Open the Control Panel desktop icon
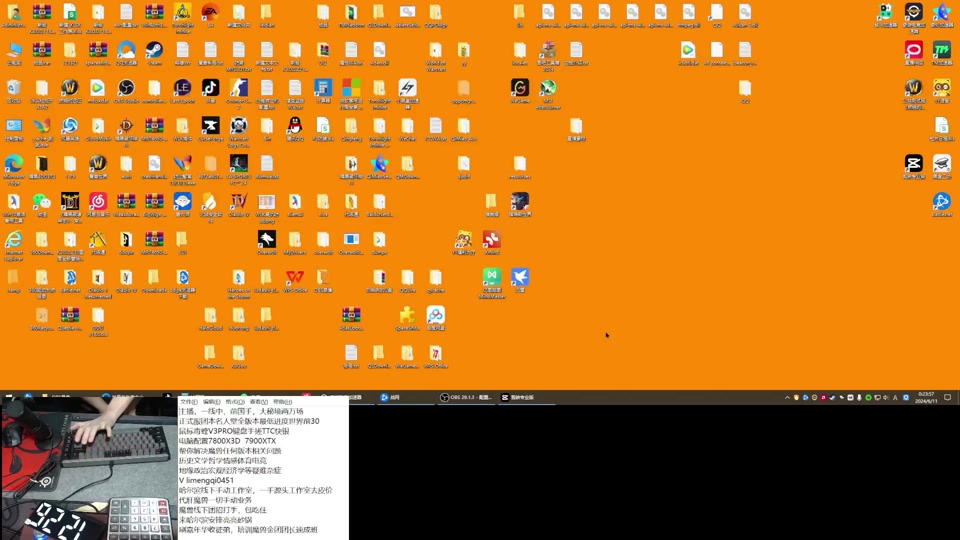Image resolution: width=960 pixels, height=540 pixels. 13,126
